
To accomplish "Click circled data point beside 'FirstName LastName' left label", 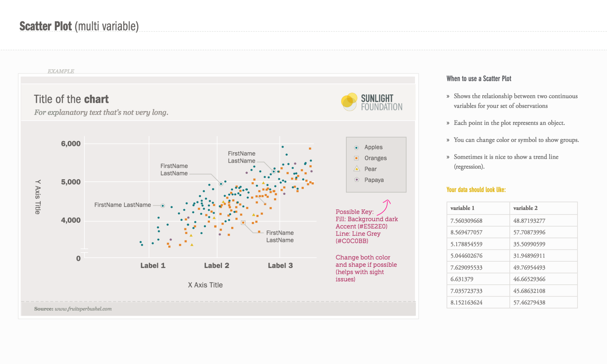I will coord(162,206).
